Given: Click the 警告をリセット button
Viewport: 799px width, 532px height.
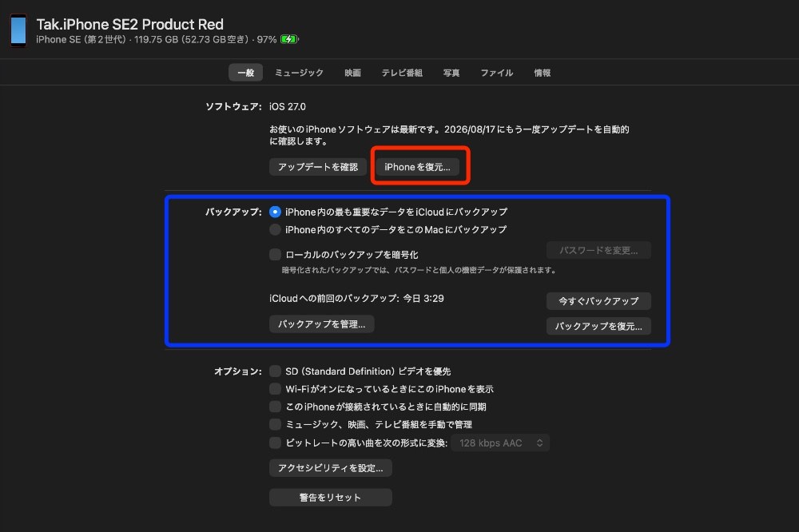Looking at the screenshot, I should (x=331, y=498).
